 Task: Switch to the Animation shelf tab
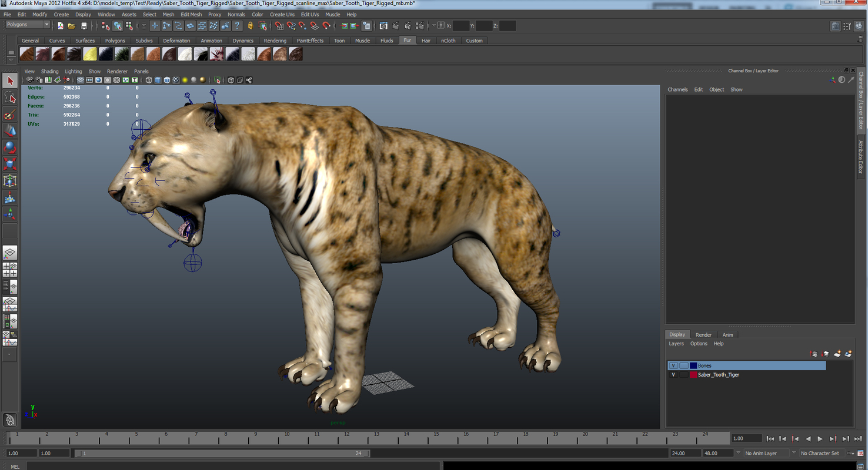211,41
